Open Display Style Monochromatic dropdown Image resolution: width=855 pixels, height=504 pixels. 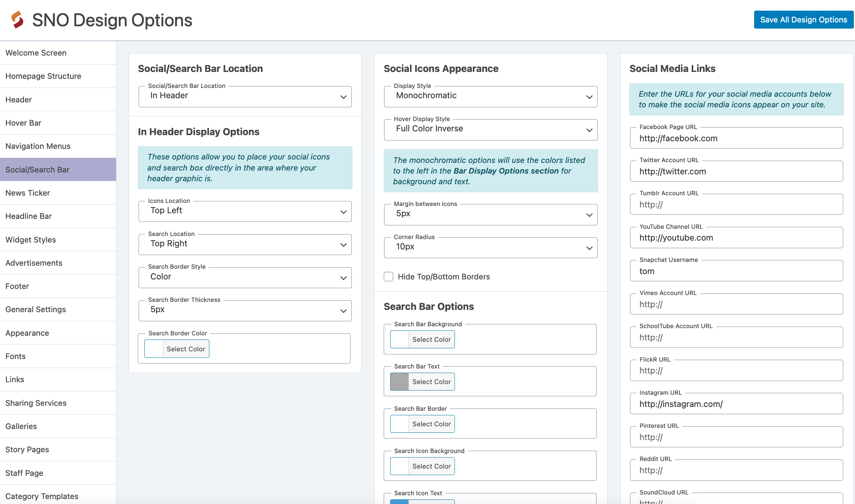(491, 96)
